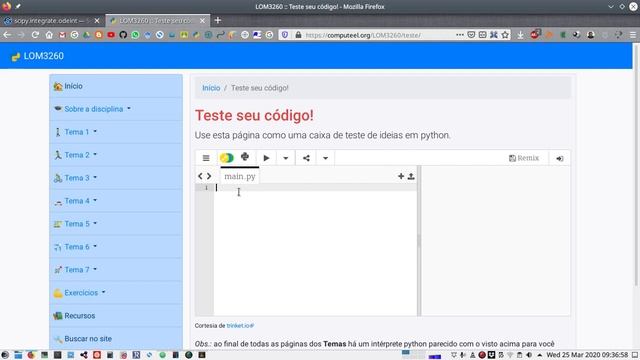Click the LOM3260 site logo link
The image size is (640, 360).
point(38,56)
